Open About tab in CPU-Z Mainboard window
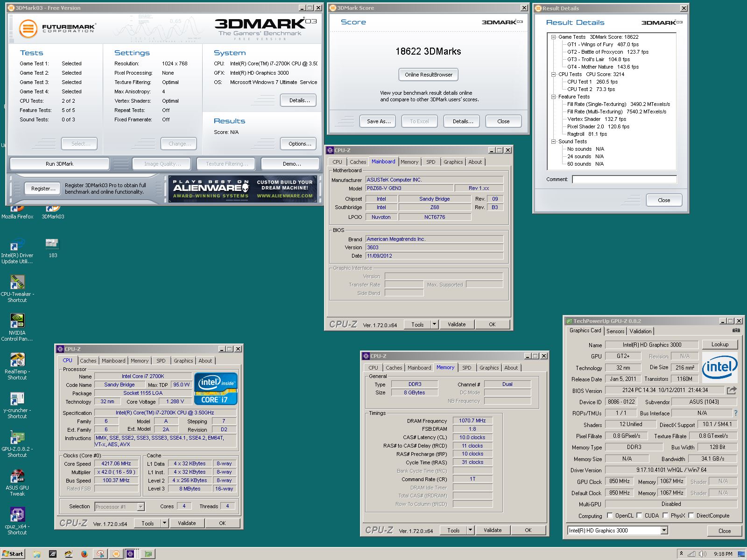This screenshot has width=747, height=560. pos(475,162)
